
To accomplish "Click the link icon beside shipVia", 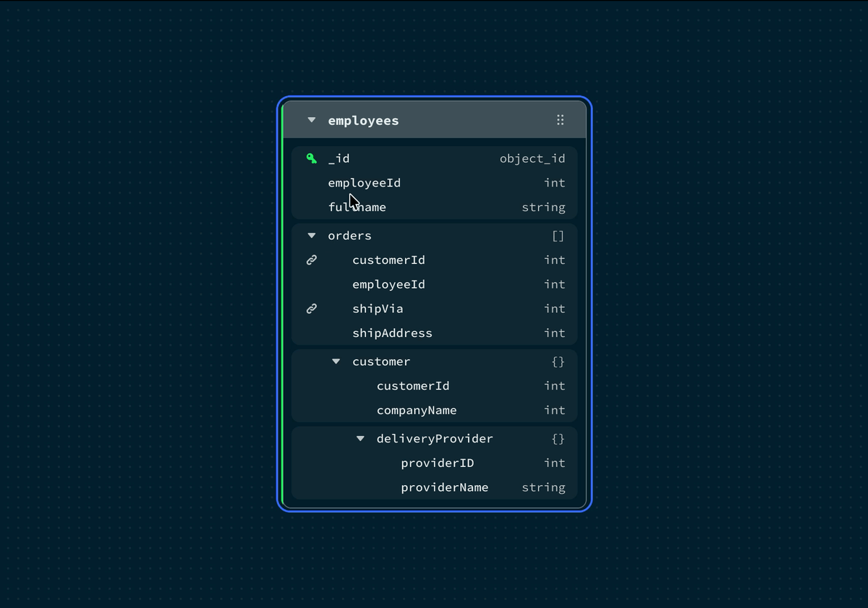I will click(x=312, y=309).
